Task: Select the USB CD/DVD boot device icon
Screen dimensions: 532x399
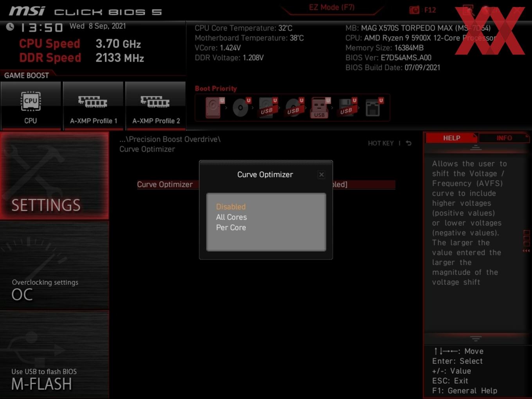Action: pos(294,108)
